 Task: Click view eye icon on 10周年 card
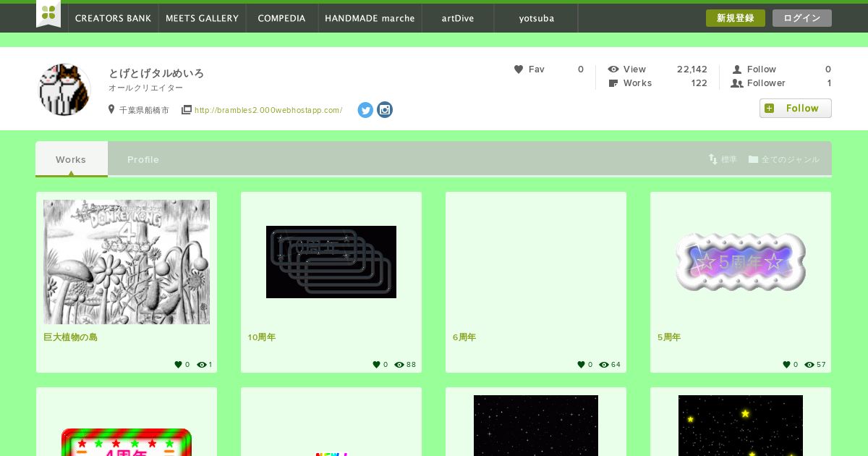point(399,365)
